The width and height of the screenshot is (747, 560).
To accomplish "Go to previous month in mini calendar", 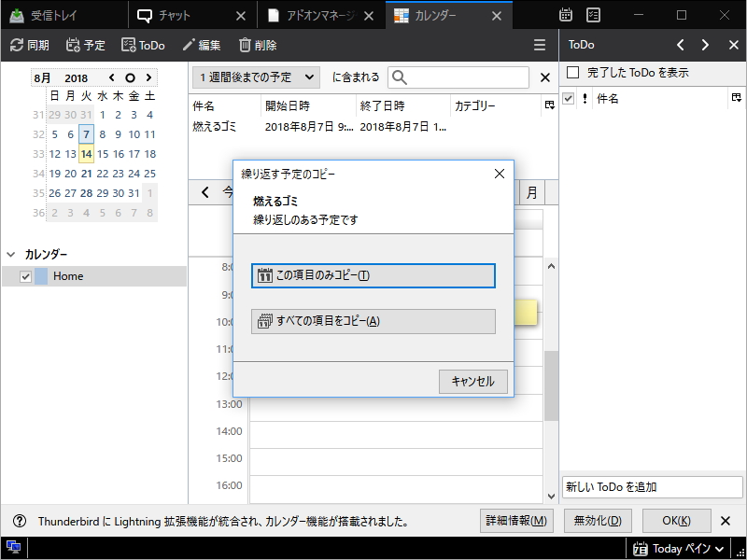I will tap(111, 77).
